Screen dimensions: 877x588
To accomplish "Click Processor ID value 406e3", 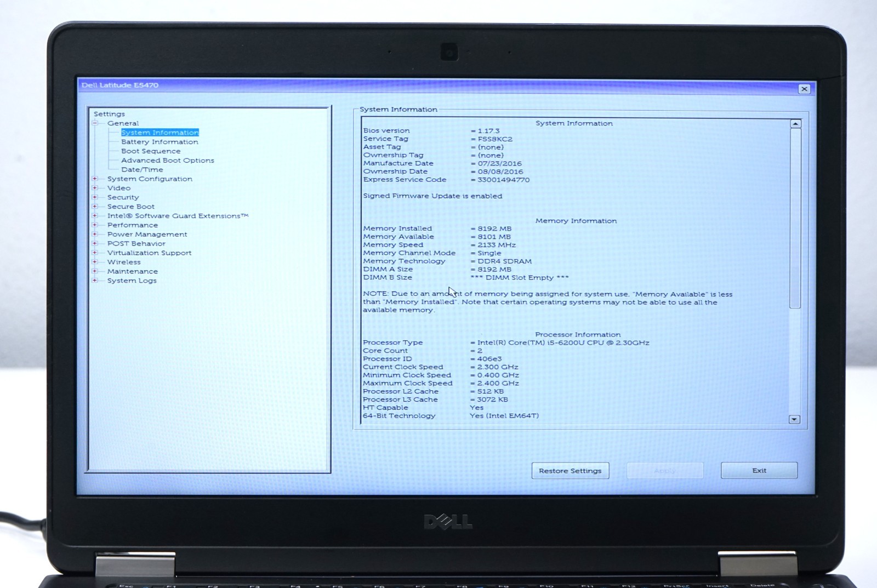I will (x=489, y=359).
